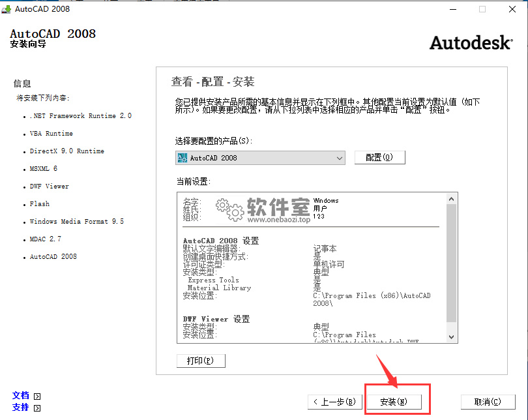This screenshot has width=528, height=420.
Task: Minimize the AutoCAD 2008 installer window
Action: pos(453,9)
